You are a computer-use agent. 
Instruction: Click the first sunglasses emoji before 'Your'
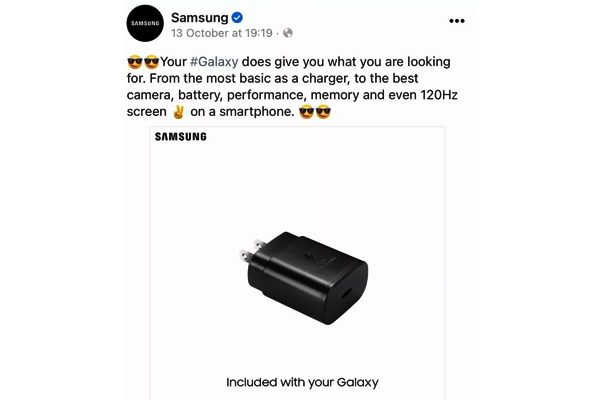(135, 62)
